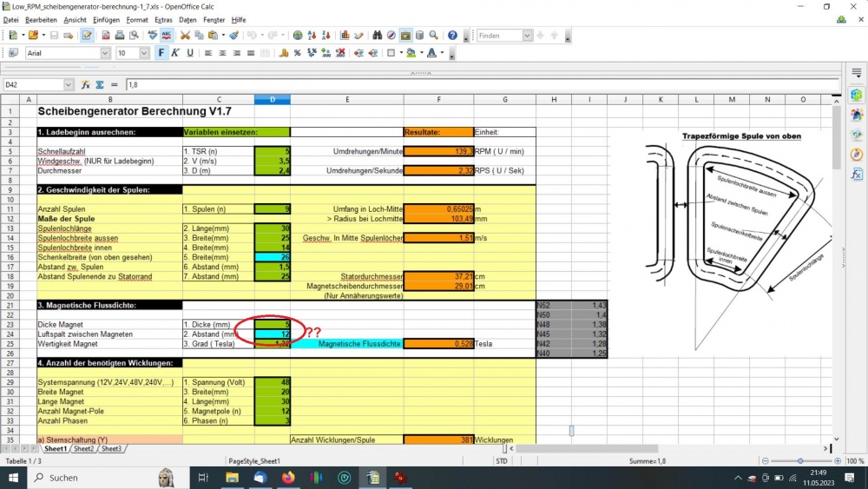Screen dimensions: 868x489
Task: Click the Cut scissors icon
Action: pos(185,36)
